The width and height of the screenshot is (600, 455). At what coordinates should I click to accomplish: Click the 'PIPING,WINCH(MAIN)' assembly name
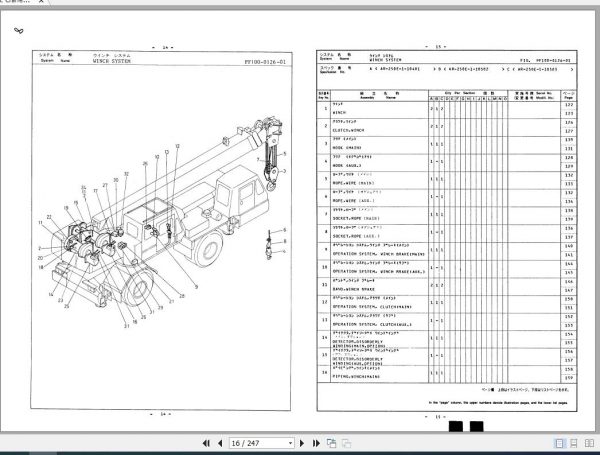click(356, 377)
